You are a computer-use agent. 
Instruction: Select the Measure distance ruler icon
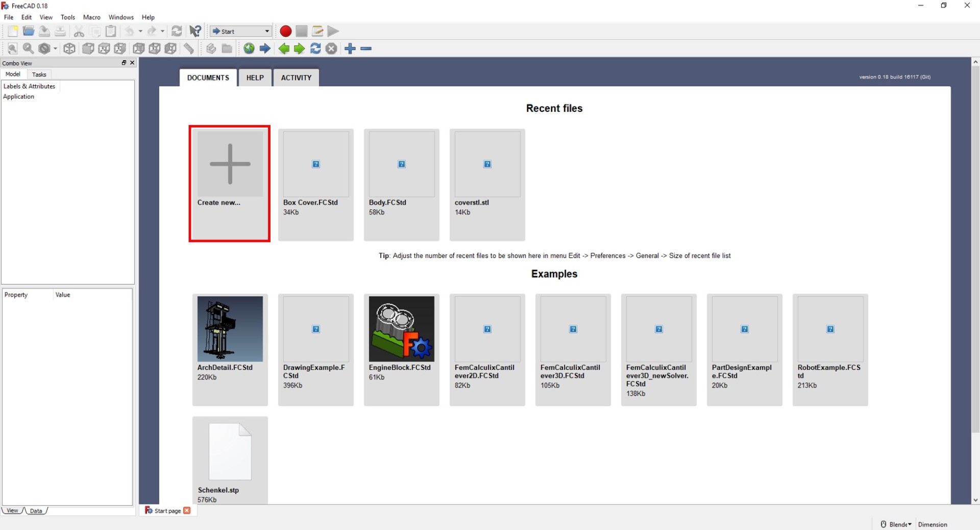[189, 49]
